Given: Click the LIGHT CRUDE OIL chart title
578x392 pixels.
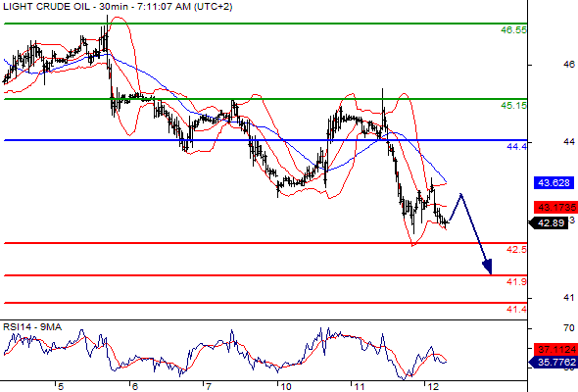Looking at the screenshot, I should [x=118, y=7].
